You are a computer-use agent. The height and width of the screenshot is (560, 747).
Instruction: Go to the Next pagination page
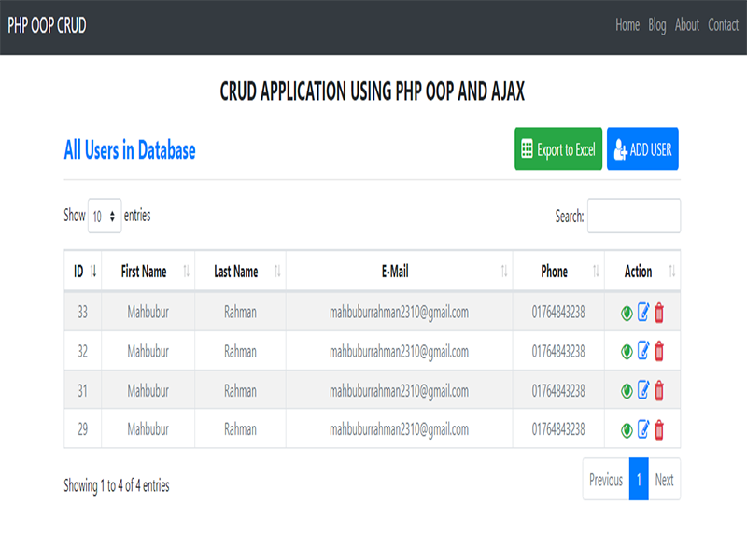pyautogui.click(x=664, y=480)
